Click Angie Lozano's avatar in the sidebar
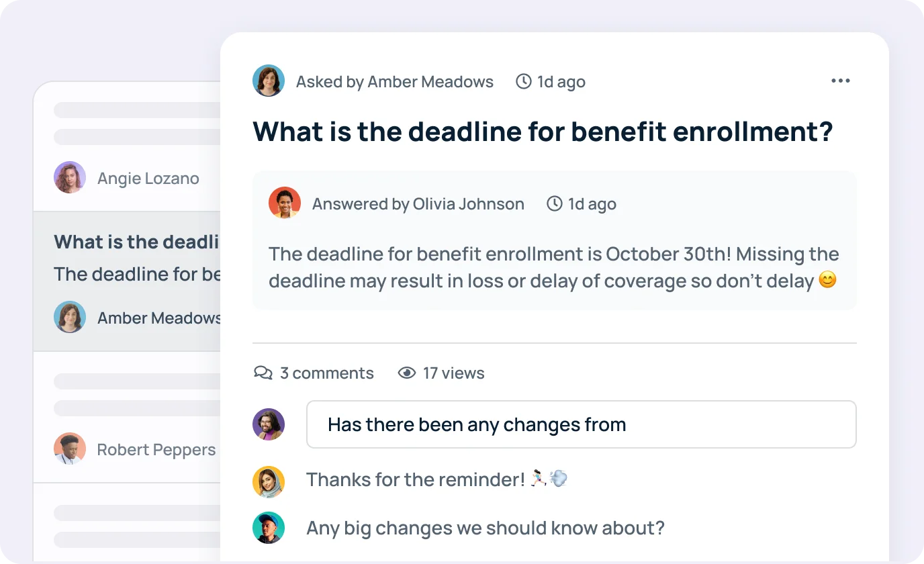 click(x=70, y=178)
